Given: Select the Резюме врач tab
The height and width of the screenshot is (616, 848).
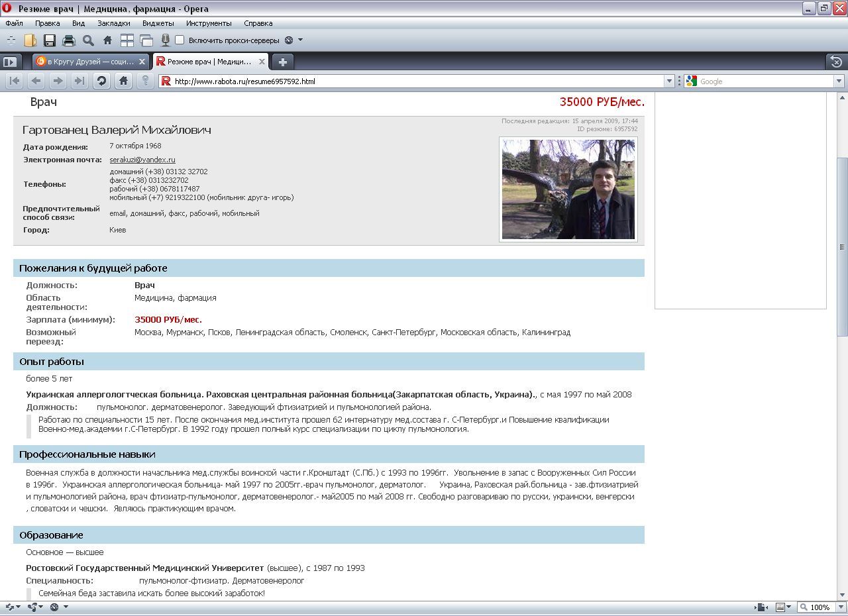Looking at the screenshot, I should [x=211, y=62].
